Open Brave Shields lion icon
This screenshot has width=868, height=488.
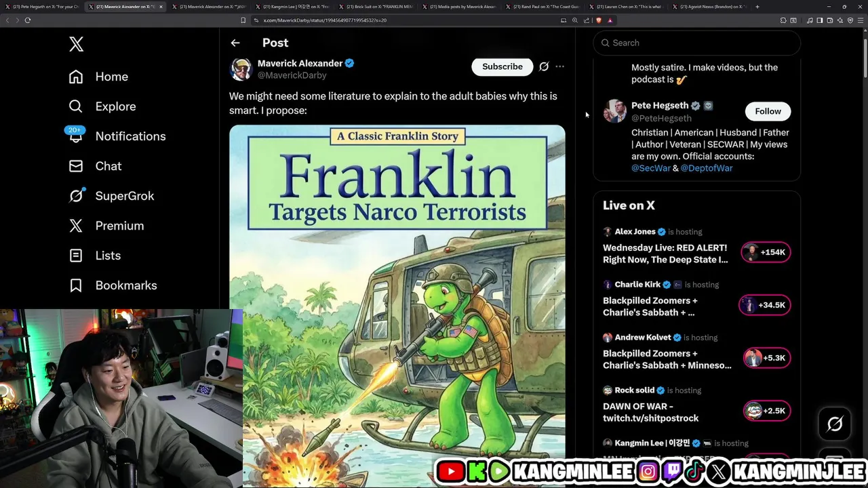[598, 20]
